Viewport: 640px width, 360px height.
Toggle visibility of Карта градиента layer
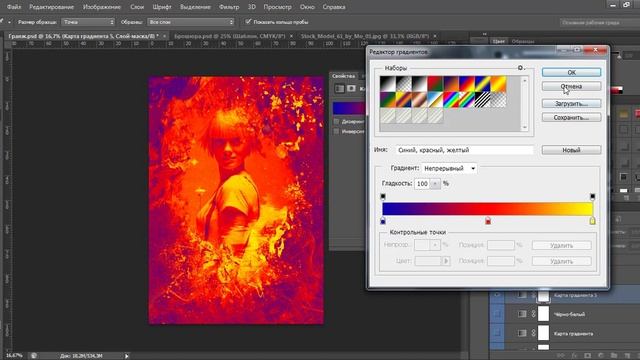click(497, 333)
